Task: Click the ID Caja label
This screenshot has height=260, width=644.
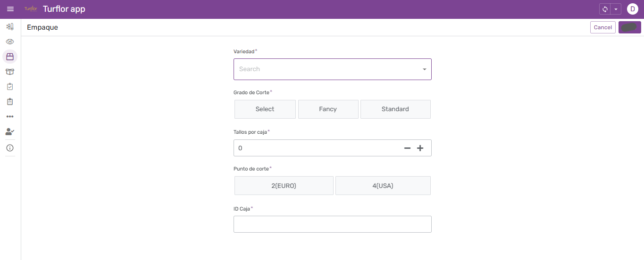Action: 243,209
